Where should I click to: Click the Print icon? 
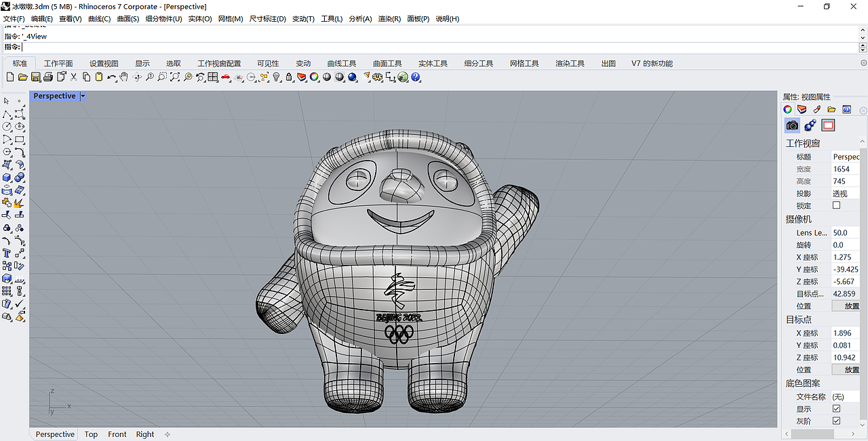click(48, 77)
